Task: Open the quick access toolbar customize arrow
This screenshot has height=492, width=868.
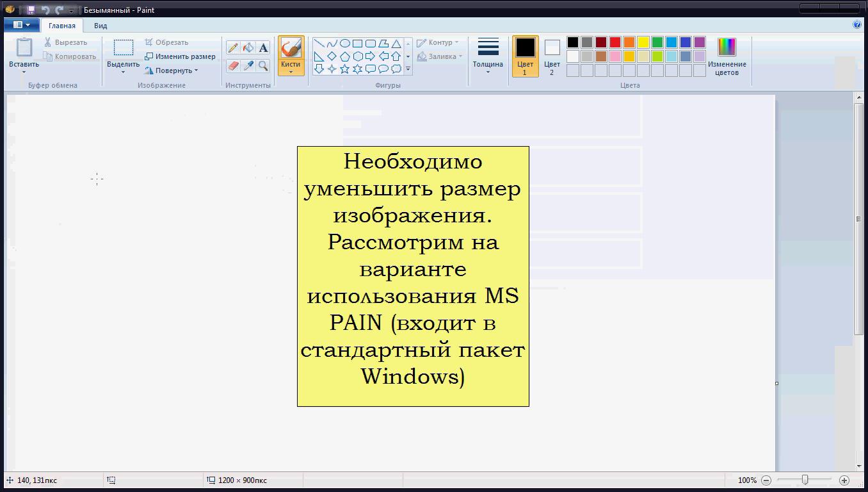Action: tap(71, 10)
